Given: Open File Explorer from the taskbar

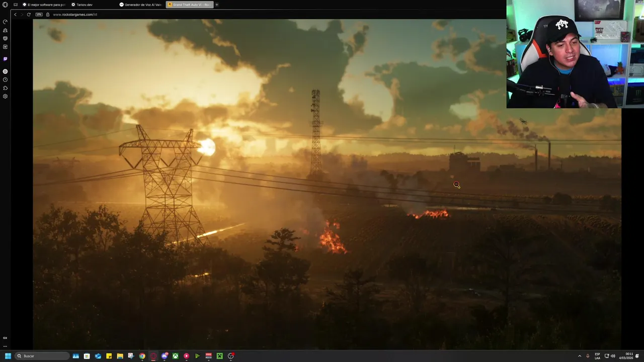Looking at the screenshot, I should pos(120,356).
